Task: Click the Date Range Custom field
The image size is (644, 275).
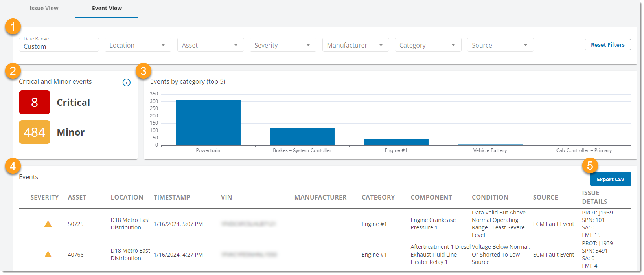Action: (x=59, y=45)
